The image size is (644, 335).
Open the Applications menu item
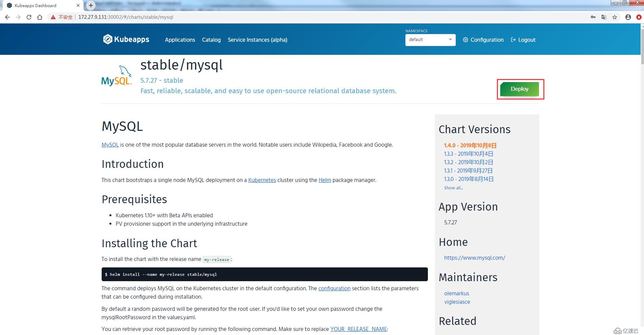(180, 40)
